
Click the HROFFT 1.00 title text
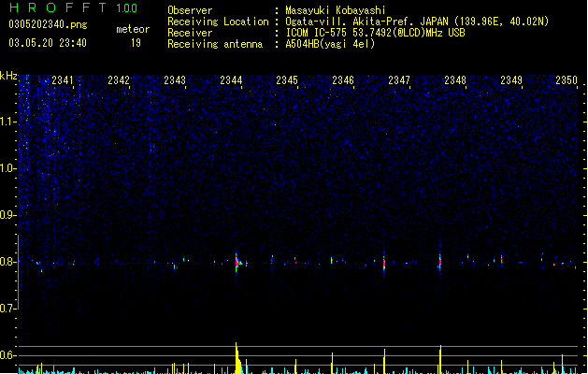(x=74, y=7)
